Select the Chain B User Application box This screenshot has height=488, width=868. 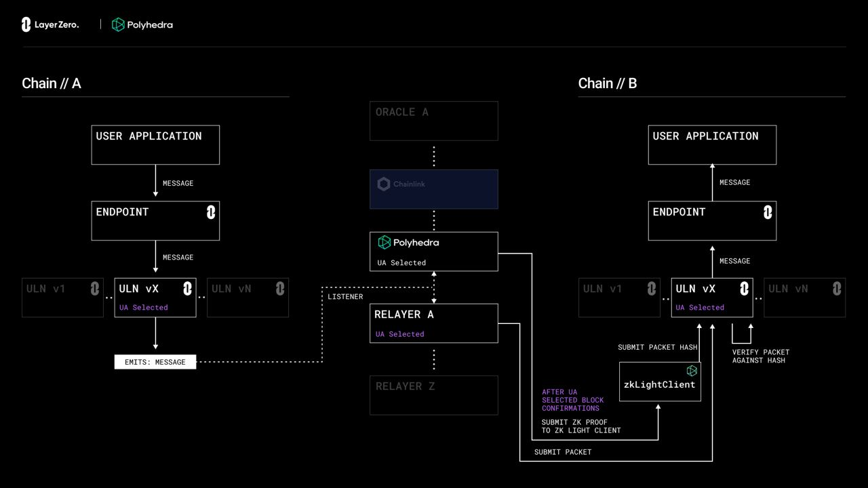pyautogui.click(x=712, y=144)
